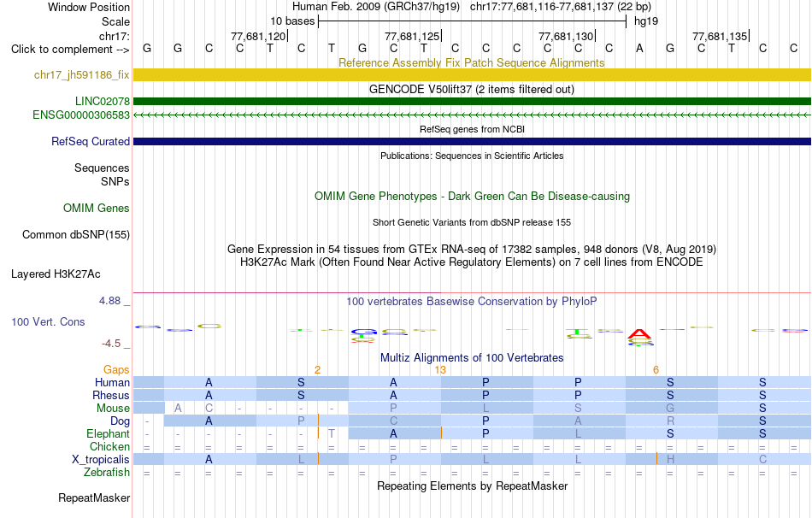Image resolution: width=812 pixels, height=518 pixels.
Task: Click the X_tropicalis alignment row label
Action: pyautogui.click(x=101, y=460)
